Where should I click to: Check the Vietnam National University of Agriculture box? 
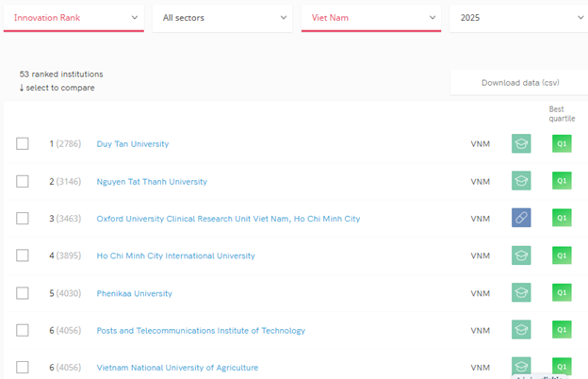coord(22,367)
